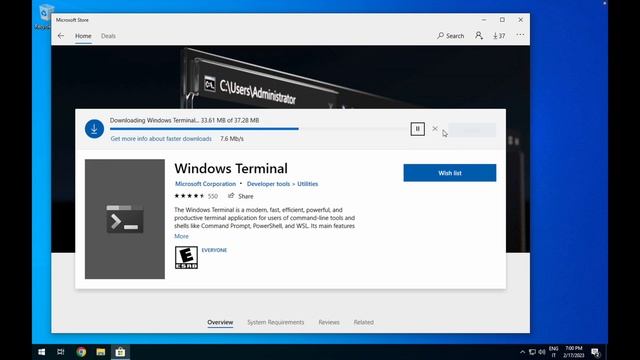The image size is (640, 360).
Task: Select the Related tab
Action: (364, 322)
